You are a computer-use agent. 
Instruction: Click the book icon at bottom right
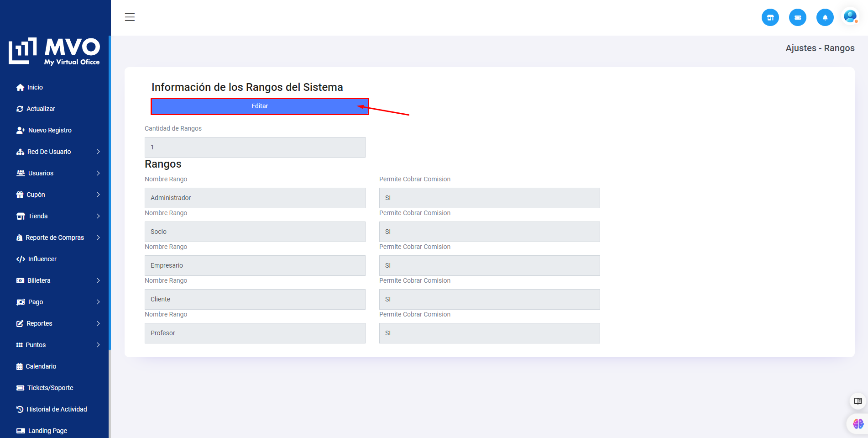(x=858, y=401)
